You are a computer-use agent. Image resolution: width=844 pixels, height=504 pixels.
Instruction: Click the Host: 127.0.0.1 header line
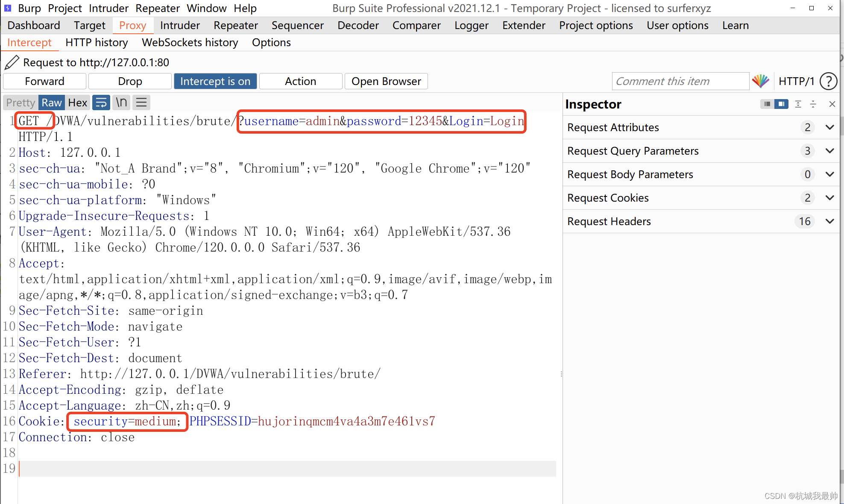click(70, 152)
